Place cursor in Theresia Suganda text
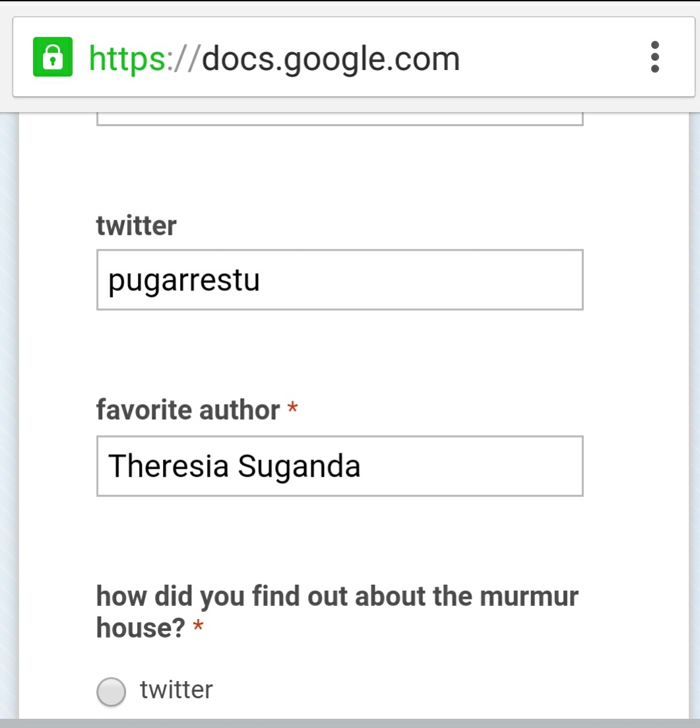The image size is (700, 728). (x=234, y=466)
